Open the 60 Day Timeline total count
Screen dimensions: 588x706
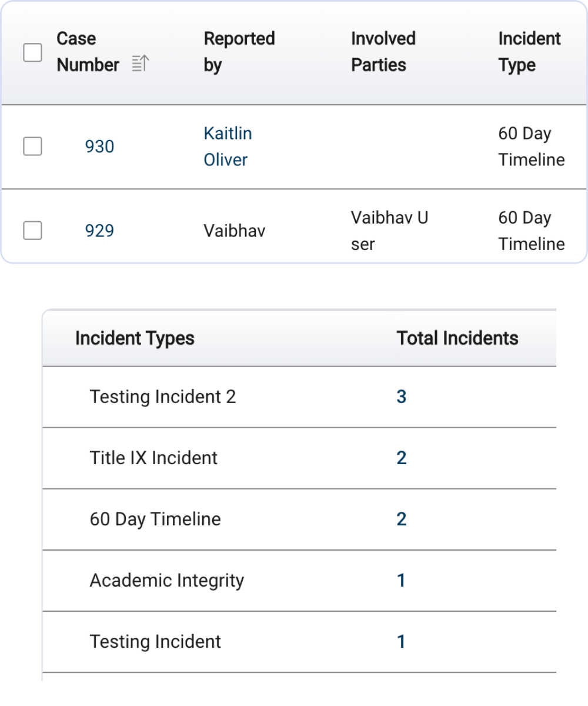pos(402,519)
